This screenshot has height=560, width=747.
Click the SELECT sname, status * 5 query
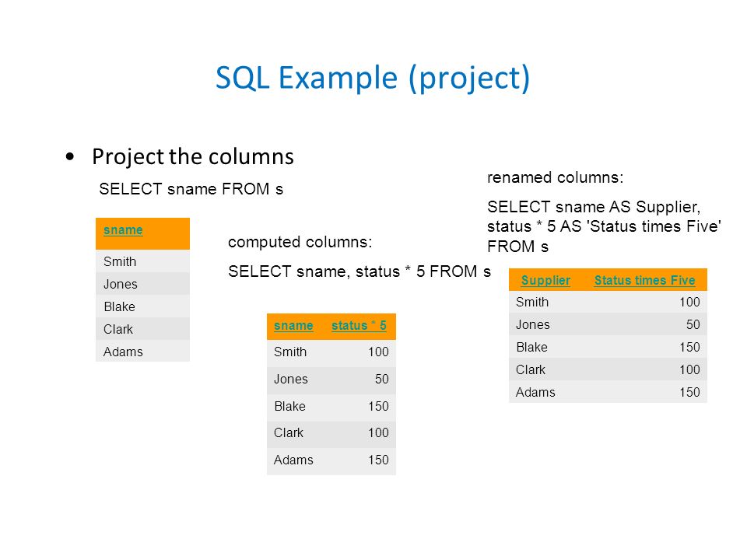tap(359, 271)
